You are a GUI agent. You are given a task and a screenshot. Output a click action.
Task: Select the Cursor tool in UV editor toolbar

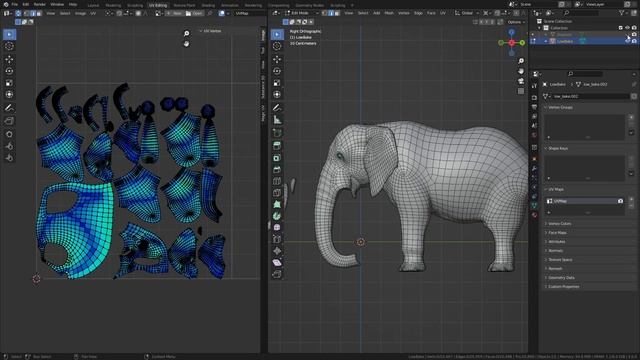[9, 46]
